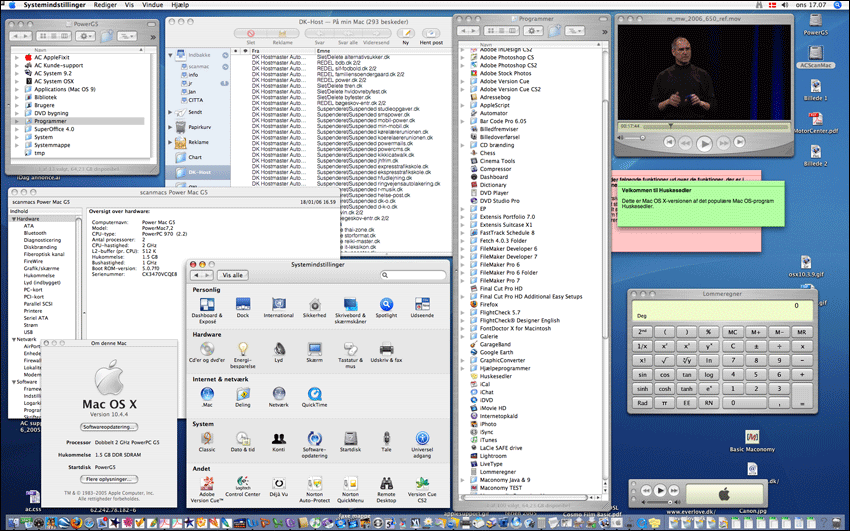Screen dimensions: 850x531
Task: Click the Softwareopdatering button
Action: point(109,426)
